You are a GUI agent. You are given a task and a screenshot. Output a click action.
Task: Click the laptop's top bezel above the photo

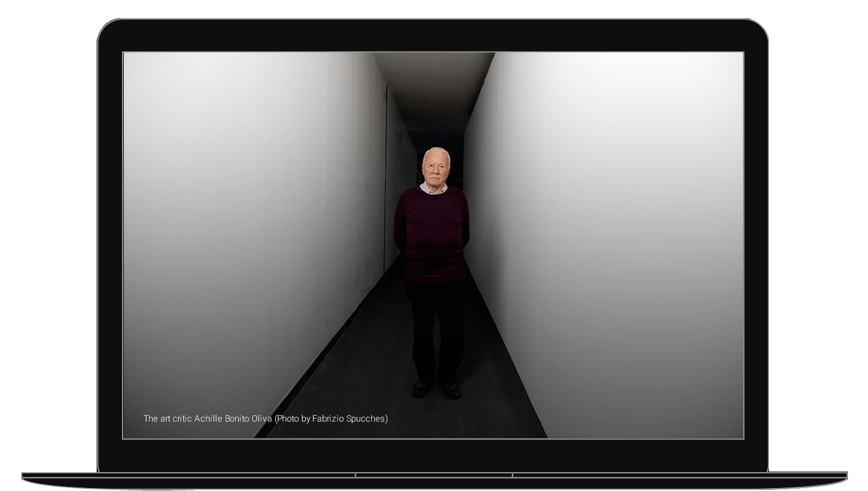click(x=433, y=35)
